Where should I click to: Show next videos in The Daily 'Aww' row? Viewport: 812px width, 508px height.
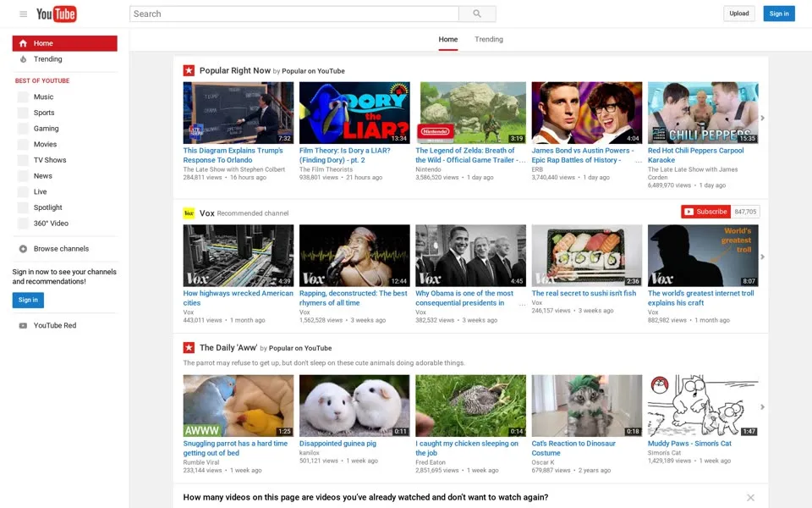point(762,407)
